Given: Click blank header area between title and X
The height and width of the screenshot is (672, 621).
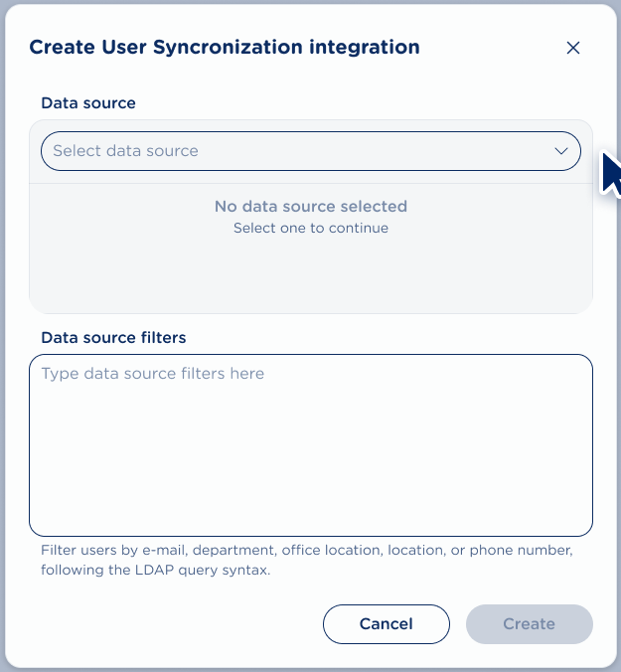Looking at the screenshot, I should pyautogui.click(x=492, y=48).
